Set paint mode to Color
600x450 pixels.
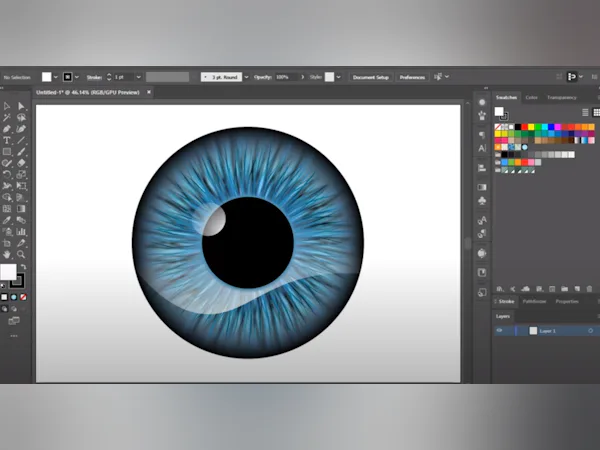pyautogui.click(x=4, y=297)
